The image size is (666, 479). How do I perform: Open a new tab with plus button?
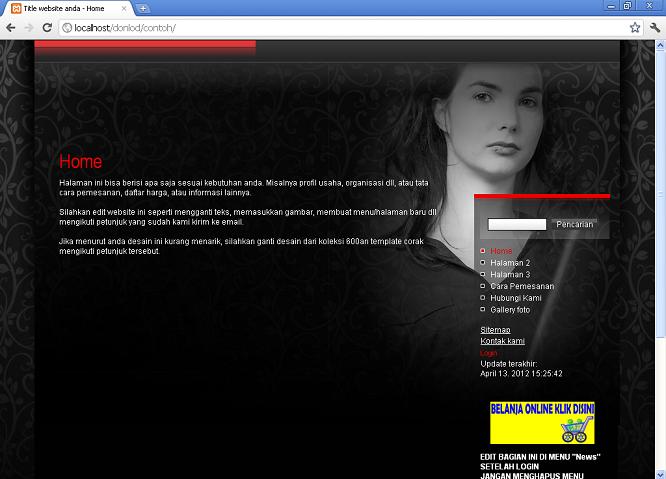pyautogui.click(x=143, y=8)
